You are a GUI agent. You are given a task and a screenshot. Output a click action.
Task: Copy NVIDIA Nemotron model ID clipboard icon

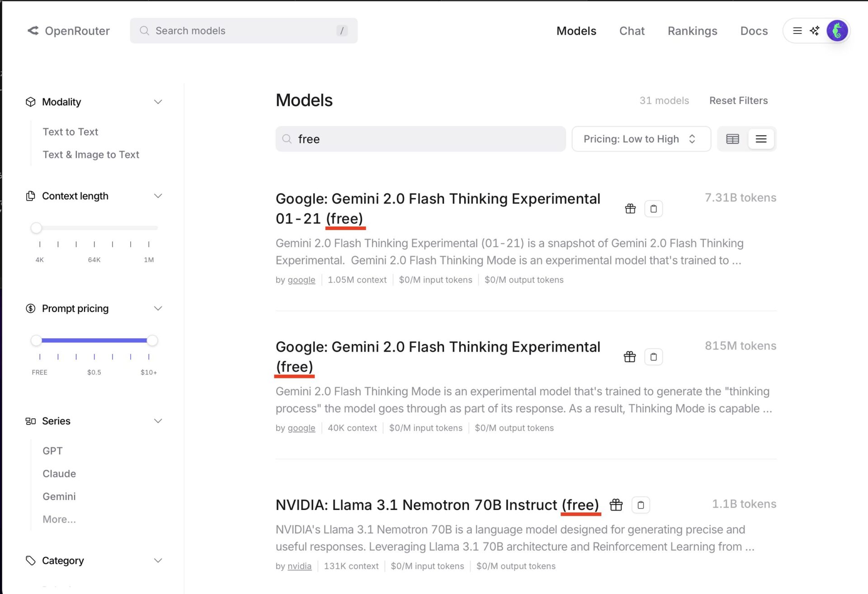point(641,505)
